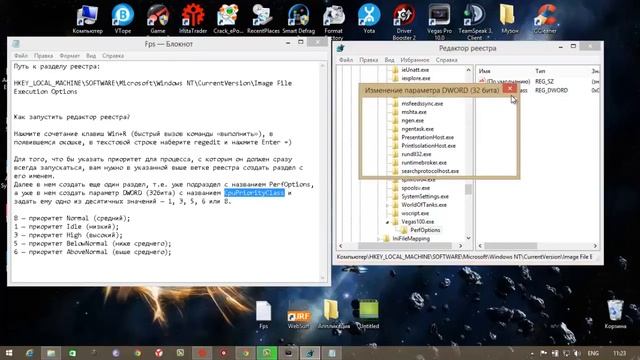The width and height of the screenshot is (640, 360).
Task: Open the Vegas Pro 10.0 shortcut
Action: (x=439, y=21)
